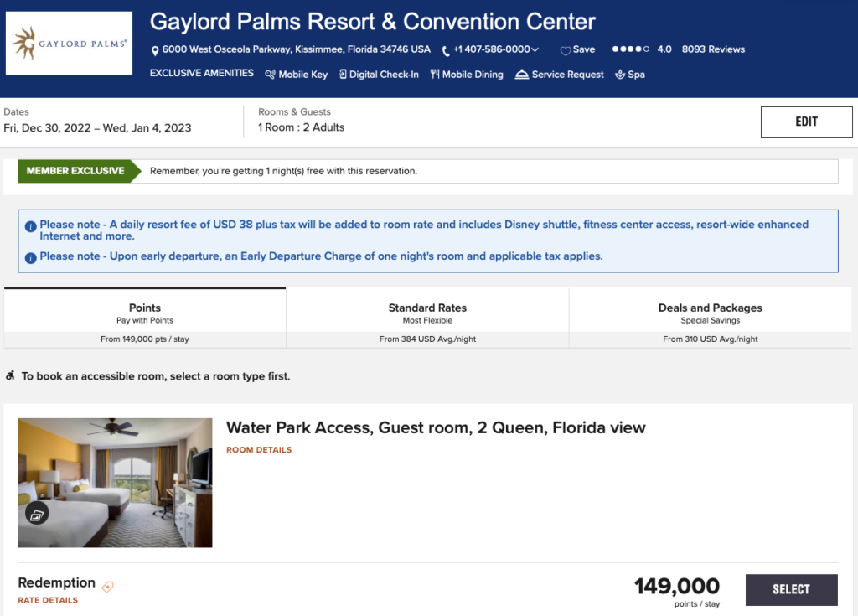
Task: Click the EDIT button for dates
Action: click(806, 122)
